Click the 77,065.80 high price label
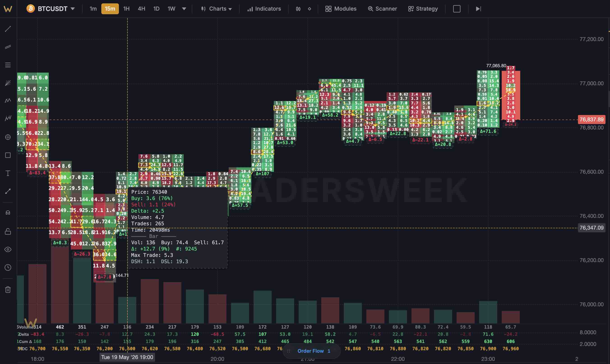 496,65
